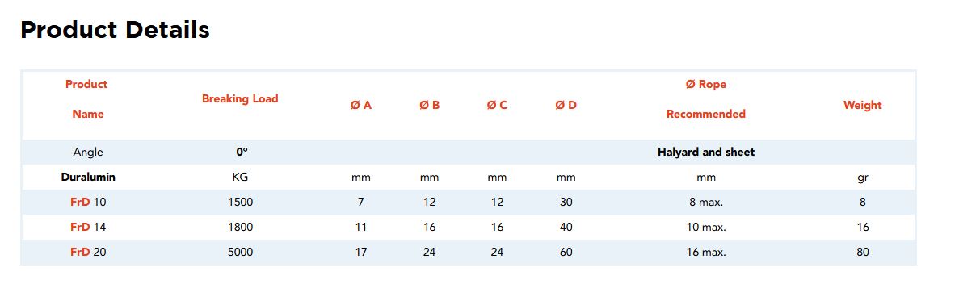Click the 1500 breaking load value
980x297 pixels.
[x=241, y=202]
